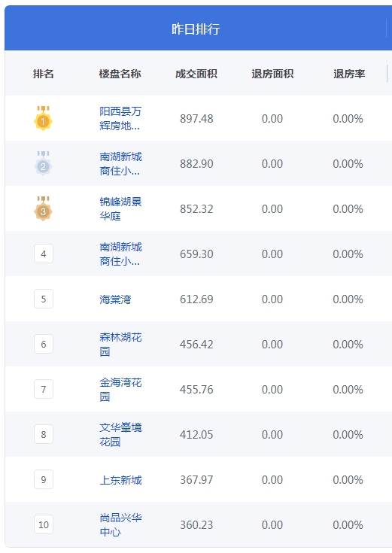This screenshot has height=553, width=392.
Task: Click the gold rank 1 medal icon
Action: click(x=43, y=119)
